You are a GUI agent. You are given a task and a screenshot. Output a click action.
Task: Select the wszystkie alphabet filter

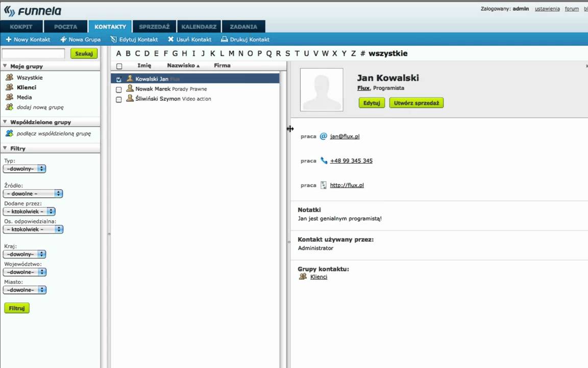(x=388, y=53)
